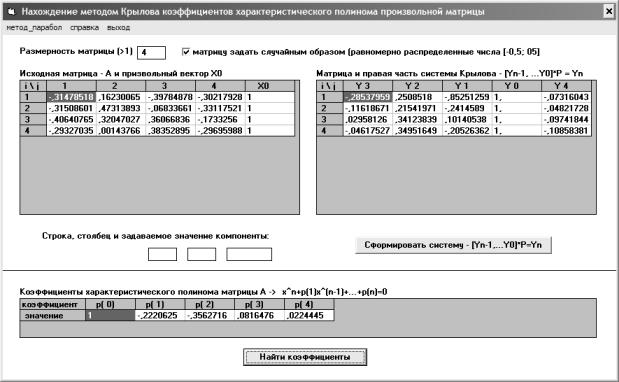The height and width of the screenshot is (382, 619).
Task: Select cell -,39784878 in matrix A
Action: [171, 97]
